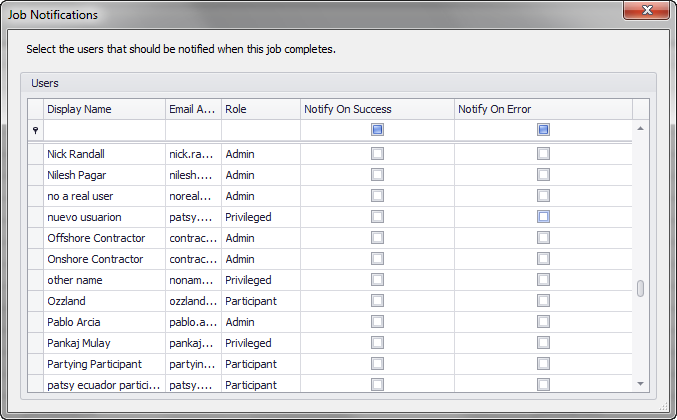Enable Notify On Success for Nick Randall
Image resolution: width=677 pixels, height=420 pixels.
[377, 154]
